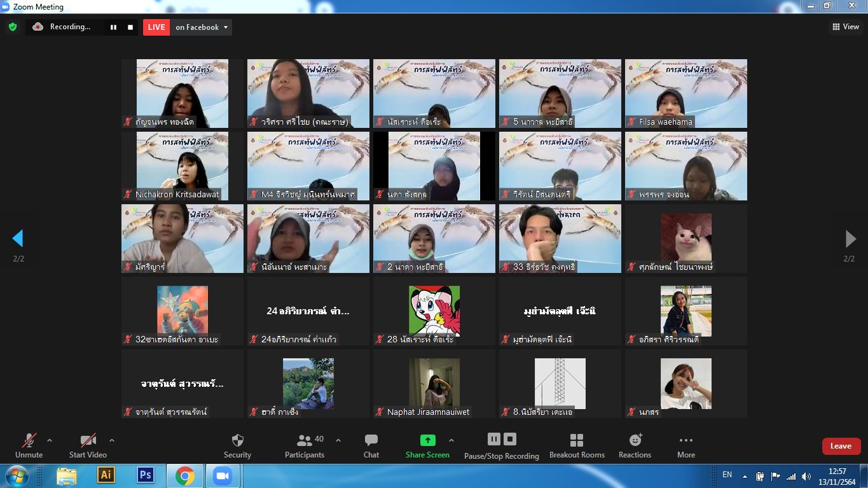Screen dimensions: 868x488
Task: Click the green Share Screen icon
Action: 428,440
